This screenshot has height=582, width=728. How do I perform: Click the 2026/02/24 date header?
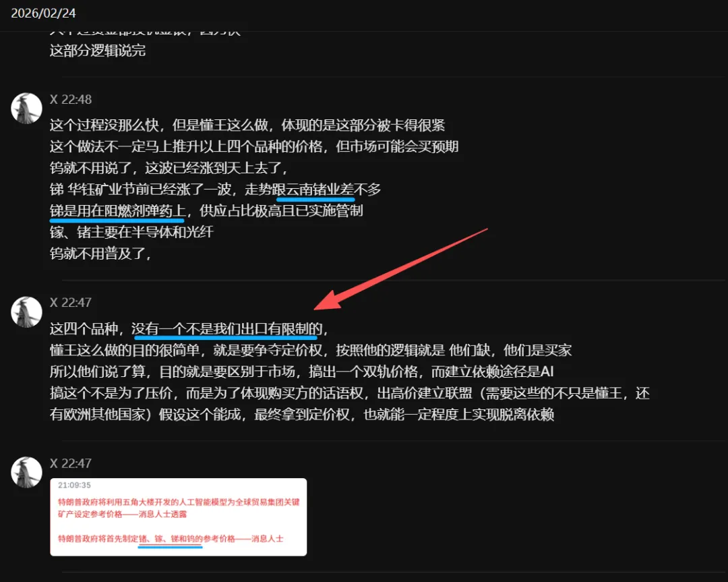(x=43, y=13)
